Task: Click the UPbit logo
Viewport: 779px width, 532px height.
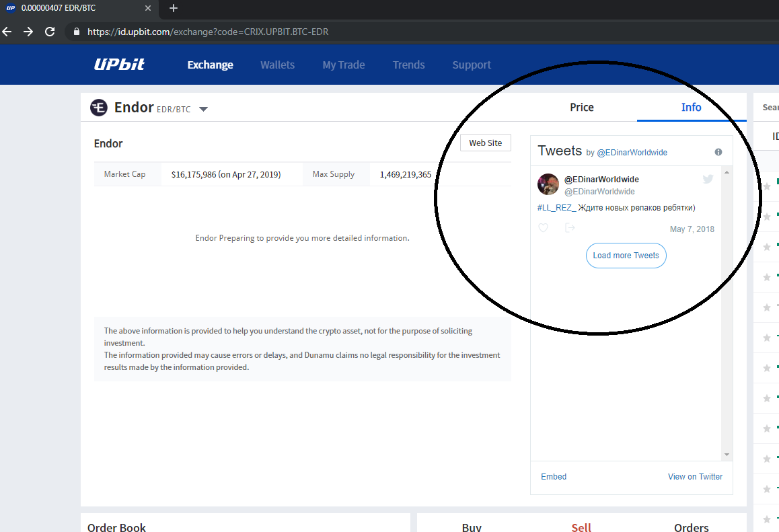Action: pos(119,65)
